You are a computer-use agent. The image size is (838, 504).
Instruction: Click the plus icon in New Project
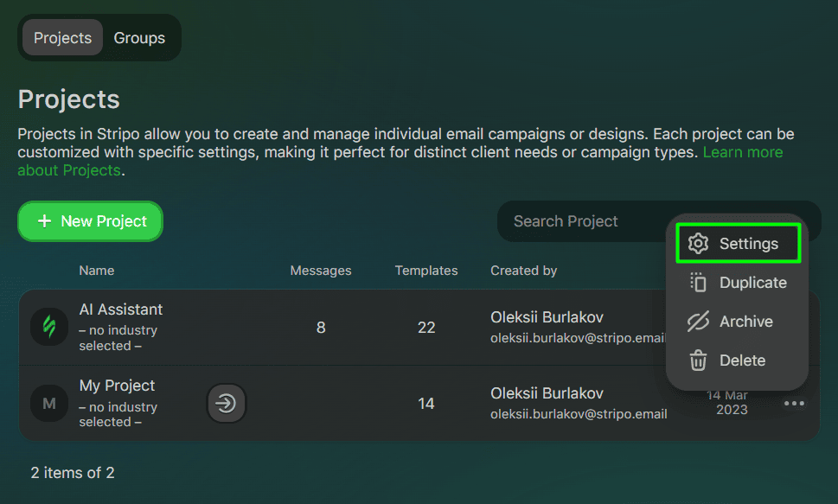[x=45, y=221]
